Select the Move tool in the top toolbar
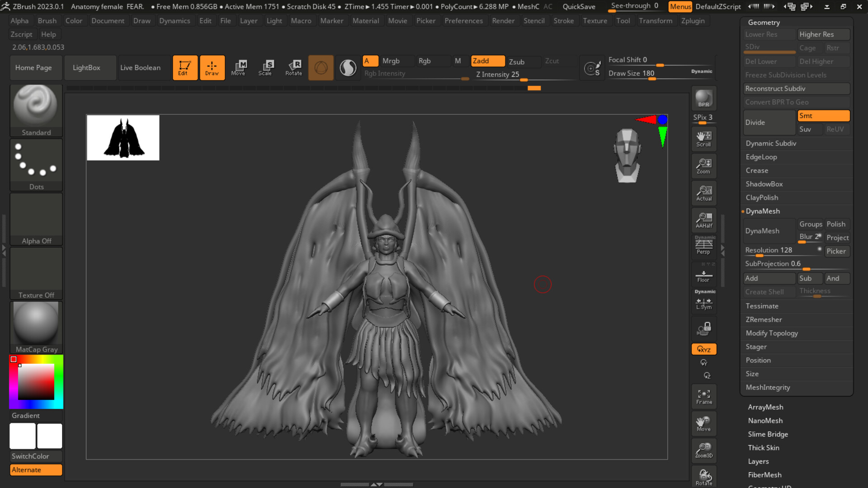Screen dimensions: 868x488 [239, 67]
